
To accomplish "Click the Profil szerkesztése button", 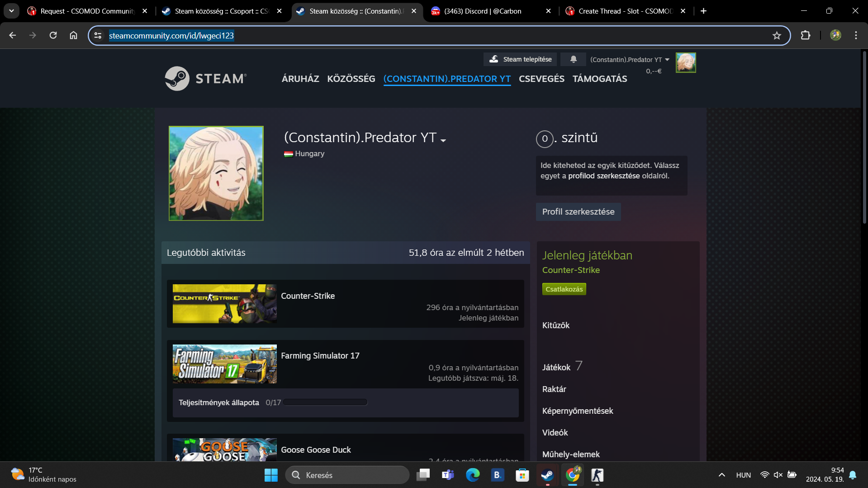I will click(578, 212).
